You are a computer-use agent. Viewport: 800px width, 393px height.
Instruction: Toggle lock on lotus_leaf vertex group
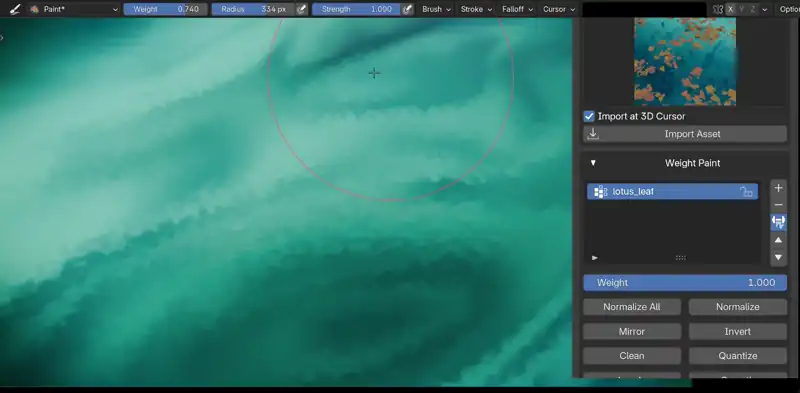[746, 192]
